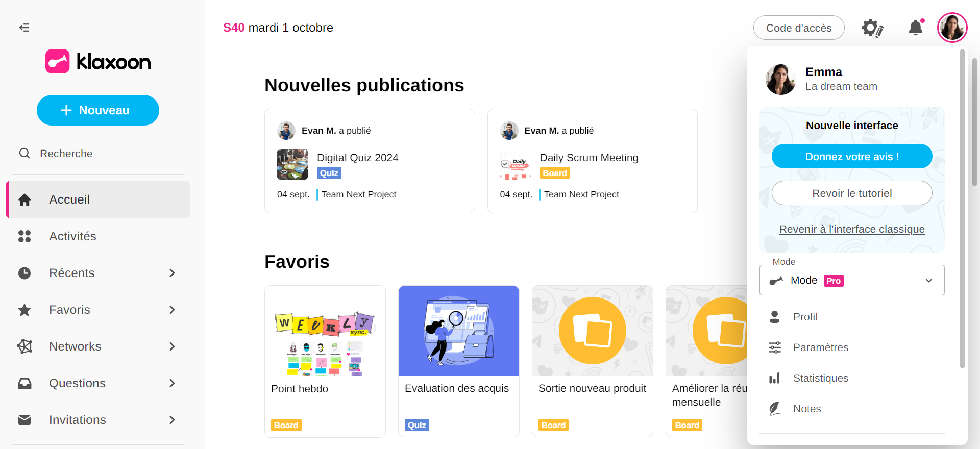This screenshot has width=980, height=449.
Task: Open settings via the gear icon
Action: click(872, 28)
